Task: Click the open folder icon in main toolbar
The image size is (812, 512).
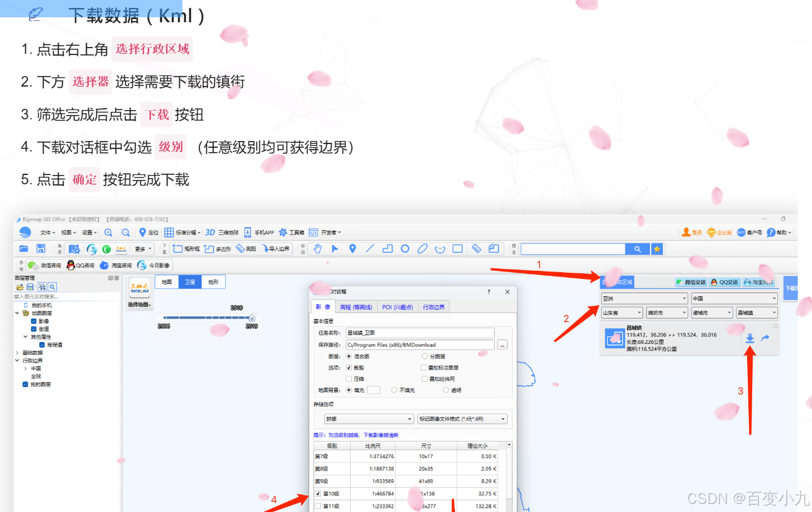Action: (24, 249)
